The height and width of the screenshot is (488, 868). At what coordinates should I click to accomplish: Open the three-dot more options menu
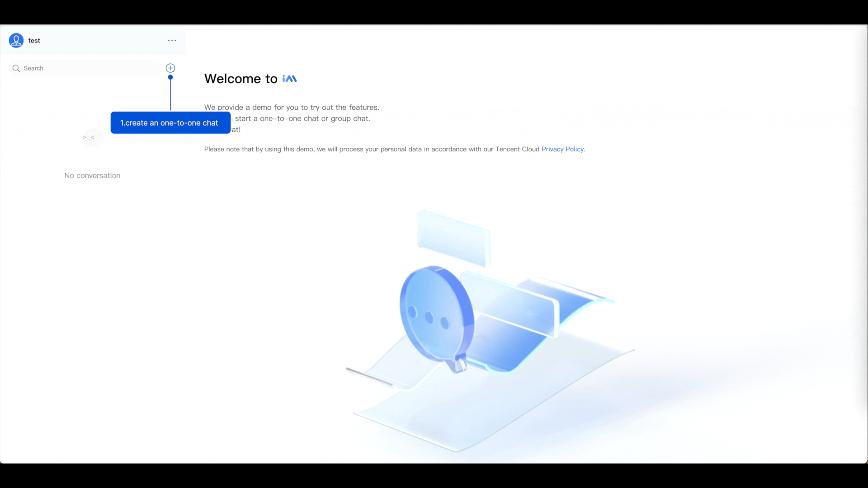click(x=172, y=40)
